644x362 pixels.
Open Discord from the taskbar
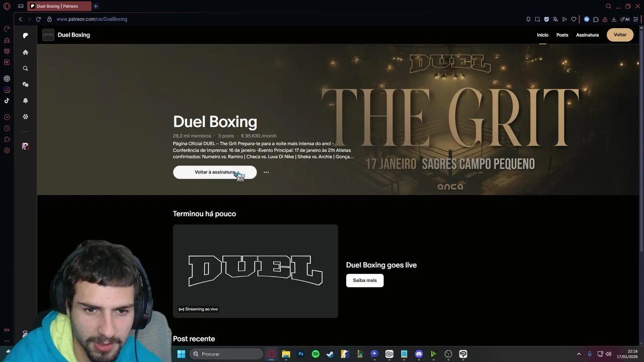(419, 354)
